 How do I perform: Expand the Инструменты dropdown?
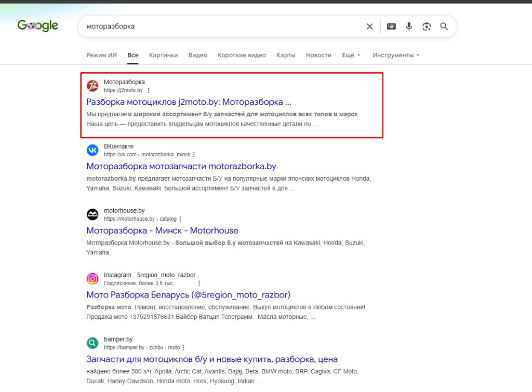pos(396,55)
